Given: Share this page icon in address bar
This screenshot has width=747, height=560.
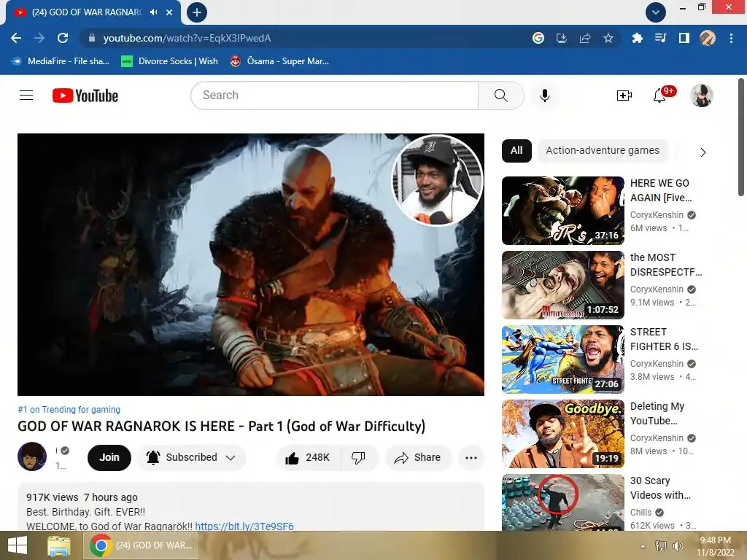Looking at the screenshot, I should (x=585, y=38).
